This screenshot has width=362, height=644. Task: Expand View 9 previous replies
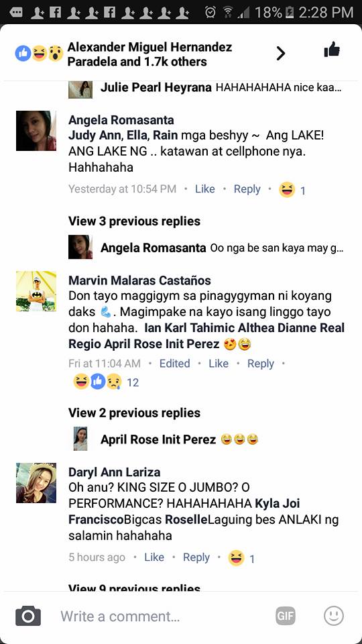(134, 588)
